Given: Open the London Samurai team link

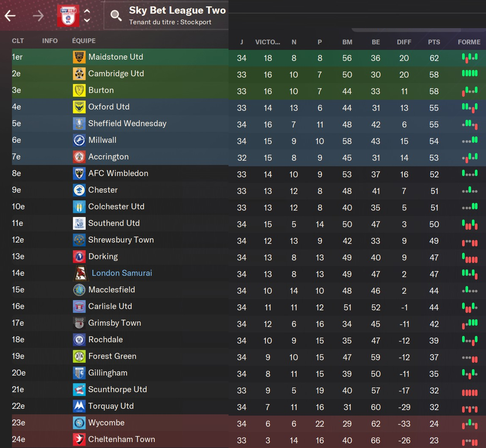Looking at the screenshot, I should [122, 273].
